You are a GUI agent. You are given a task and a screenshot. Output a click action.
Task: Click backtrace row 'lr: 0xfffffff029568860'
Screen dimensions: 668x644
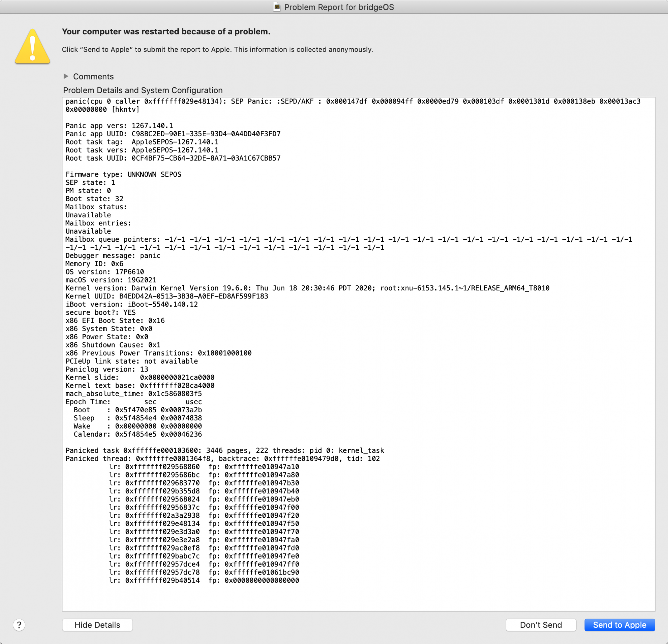point(204,467)
